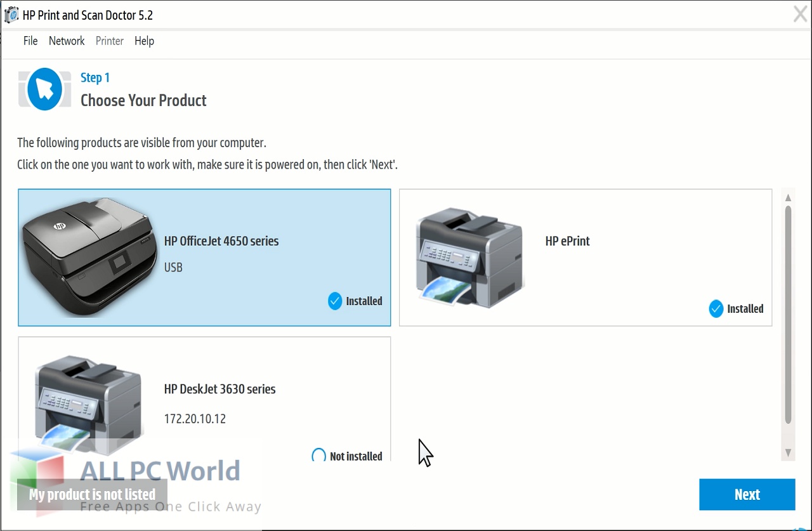Click the scrollbar up arrow
The image size is (812, 531).
pos(788,197)
